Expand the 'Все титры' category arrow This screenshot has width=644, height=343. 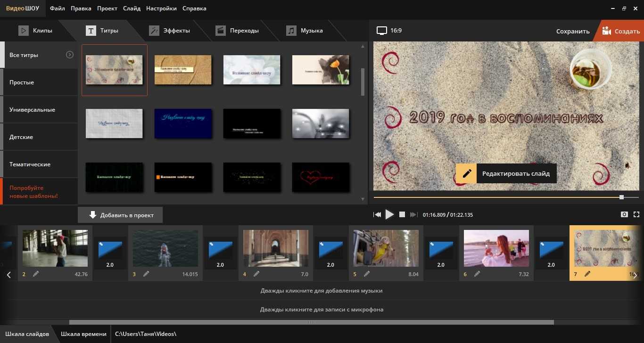pos(70,55)
